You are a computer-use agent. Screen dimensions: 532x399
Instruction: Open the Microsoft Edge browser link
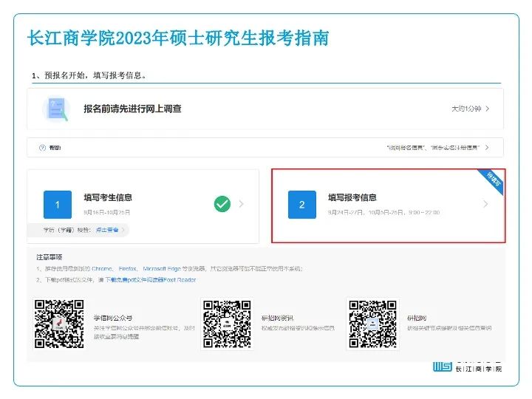(x=162, y=269)
